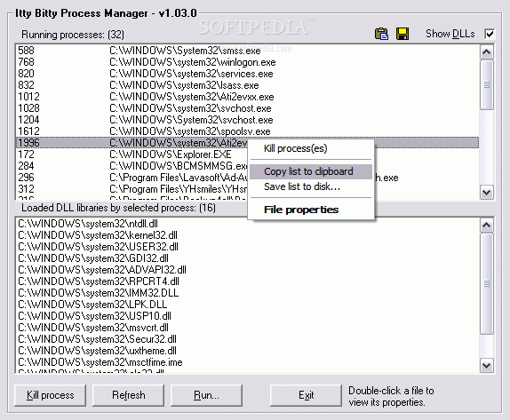Click DLL list scroll up arrow
The height and width of the screenshot is (420, 510).
coord(487,225)
